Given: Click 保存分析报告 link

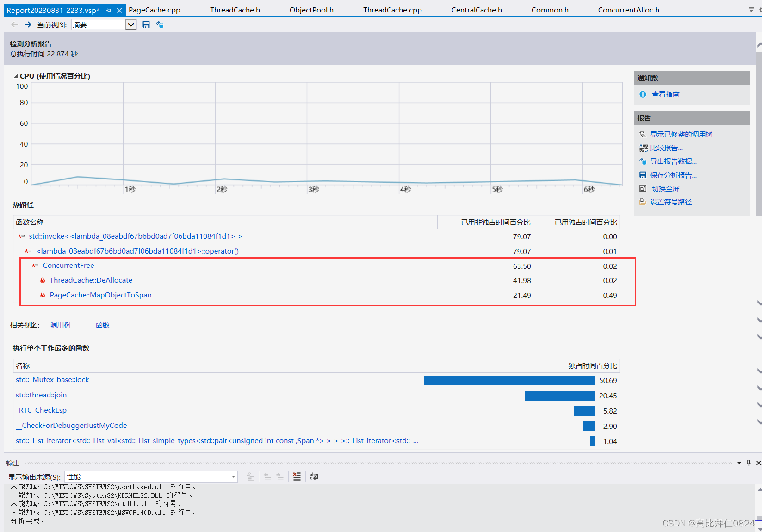Looking at the screenshot, I should pyautogui.click(x=673, y=175).
